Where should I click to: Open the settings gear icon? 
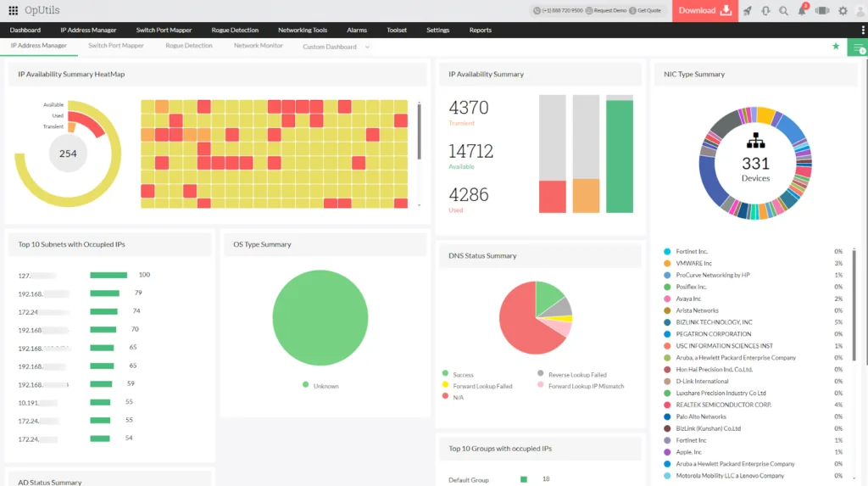(x=843, y=11)
